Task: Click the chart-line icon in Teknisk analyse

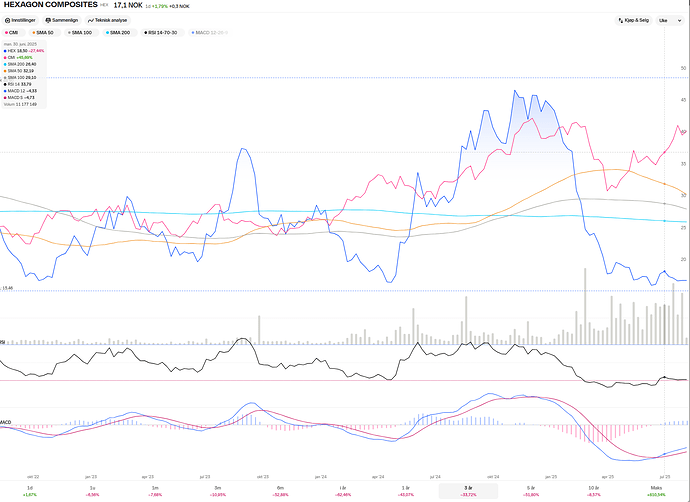Action: click(x=91, y=20)
